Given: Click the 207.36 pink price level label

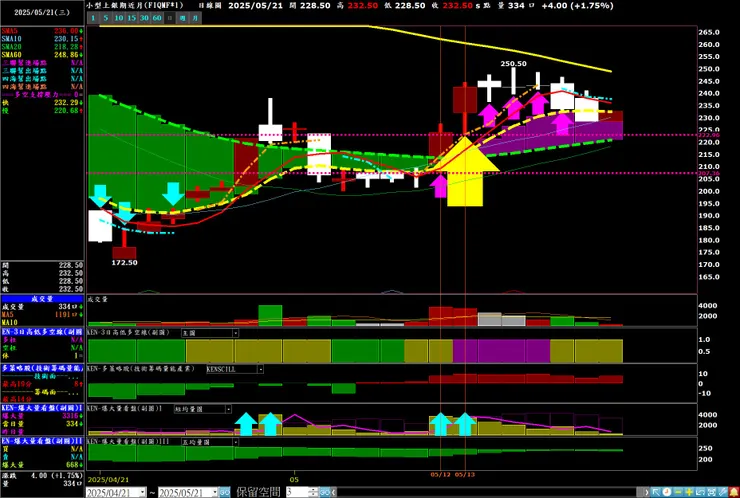Looking at the screenshot, I should point(708,173).
